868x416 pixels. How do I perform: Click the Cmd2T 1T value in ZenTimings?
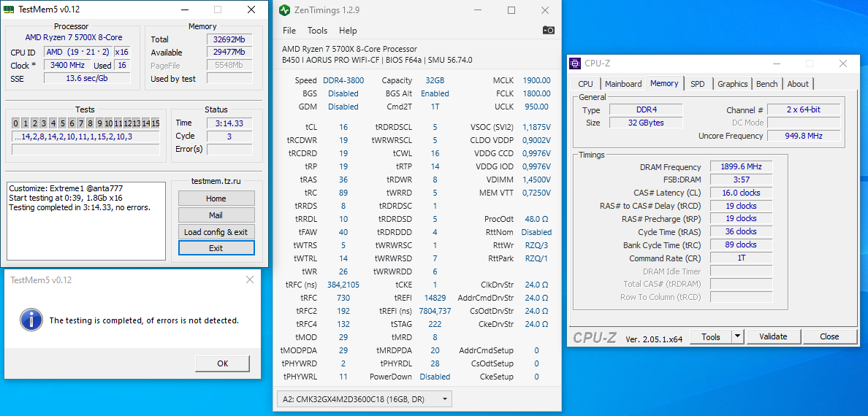(x=435, y=107)
